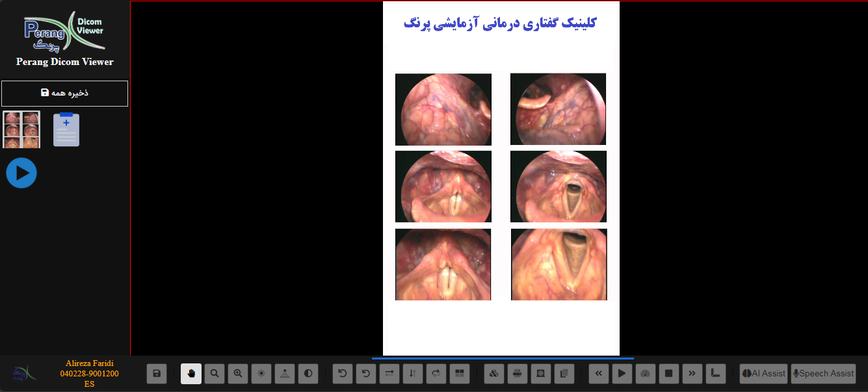Image resolution: width=868 pixels, height=392 pixels.
Task: Click rotate-counterclockwise icon beside the horizontal flip arrows
Action: click(x=366, y=374)
